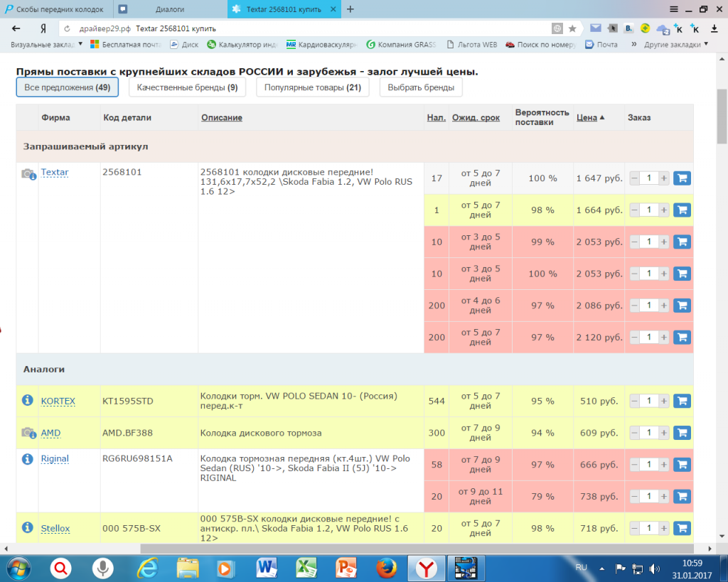Increase quantity for KORTEX row

click(664, 401)
